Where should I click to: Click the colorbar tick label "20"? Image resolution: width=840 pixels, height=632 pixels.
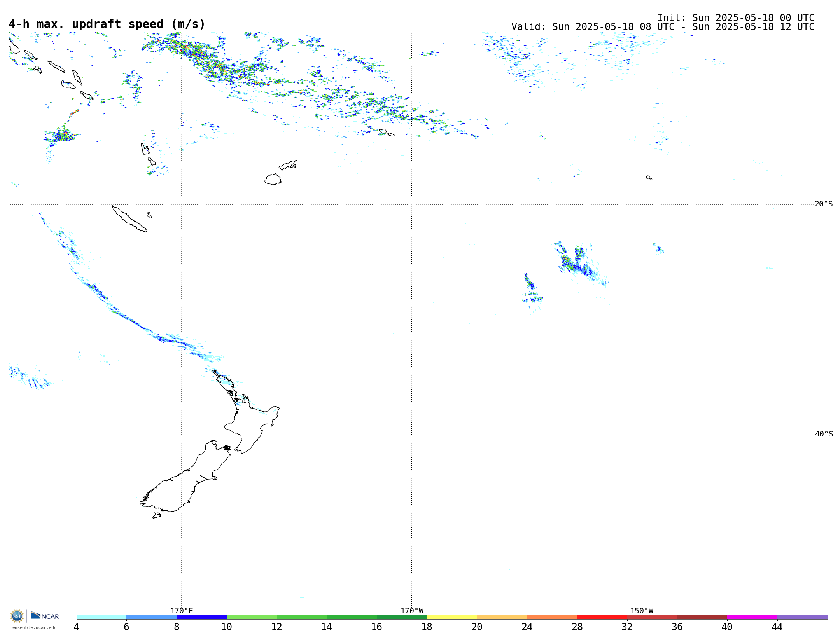(477, 627)
